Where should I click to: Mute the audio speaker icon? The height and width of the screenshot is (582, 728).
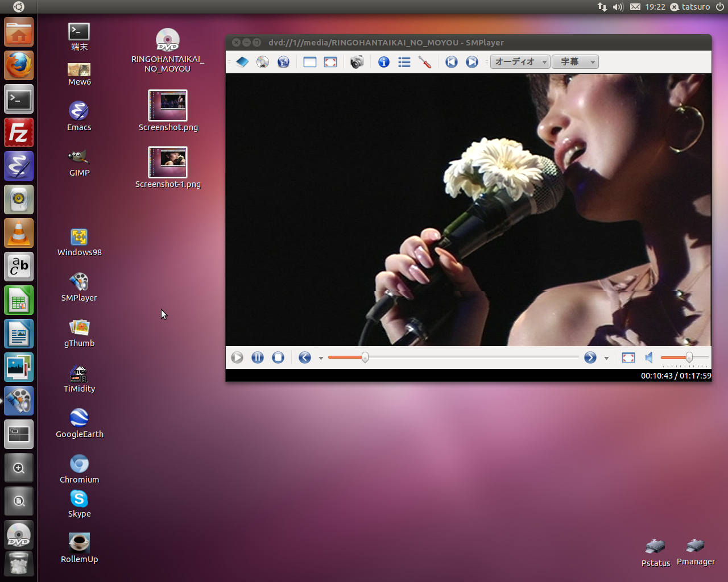649,357
